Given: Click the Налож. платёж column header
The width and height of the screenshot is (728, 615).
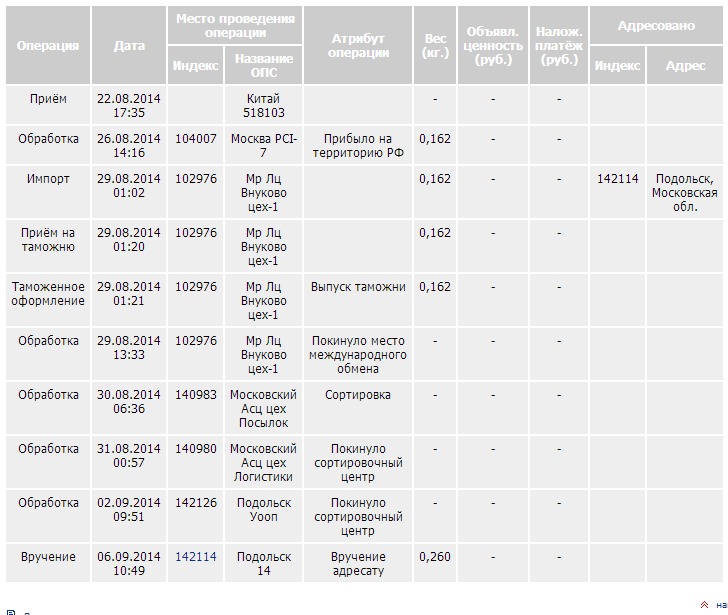Looking at the screenshot, I should coord(559,46).
